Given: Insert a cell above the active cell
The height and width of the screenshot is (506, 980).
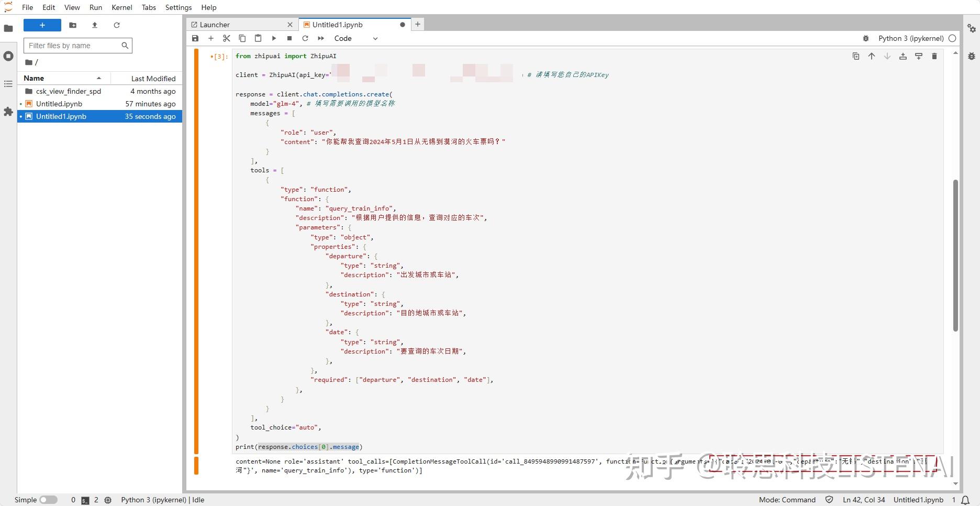Looking at the screenshot, I should pos(903,56).
